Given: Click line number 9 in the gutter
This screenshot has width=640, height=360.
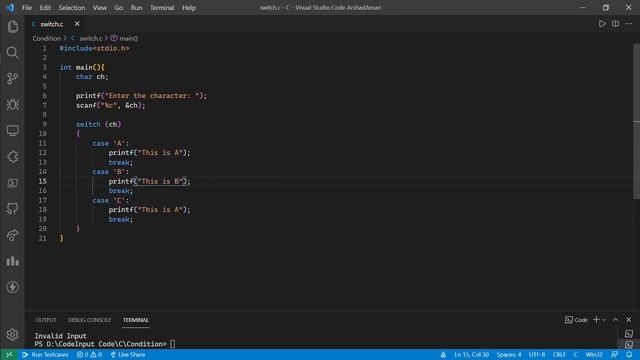Looking at the screenshot, I should coord(44,124).
